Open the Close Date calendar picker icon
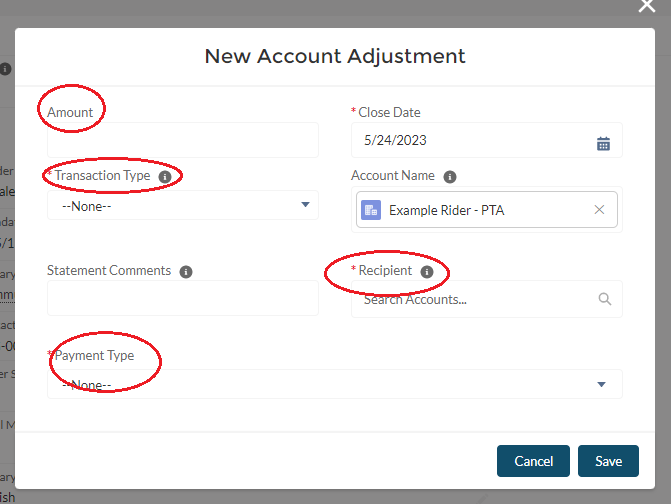 [x=603, y=143]
